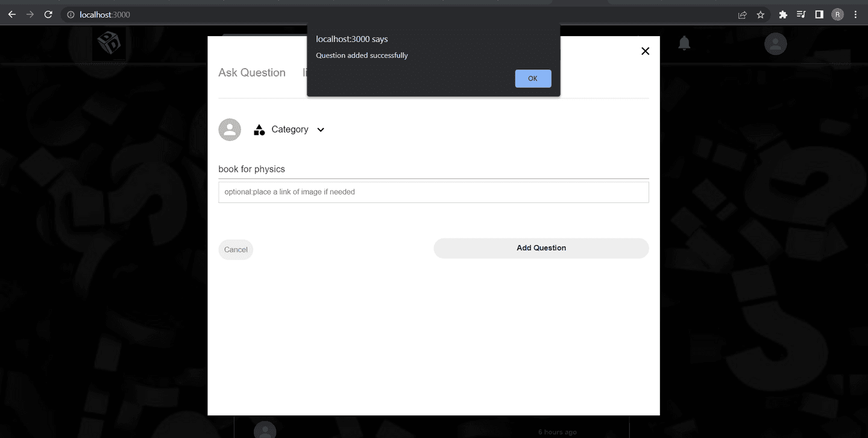Click the question text field 'book for physics'
The width and height of the screenshot is (868, 438).
[433, 169]
